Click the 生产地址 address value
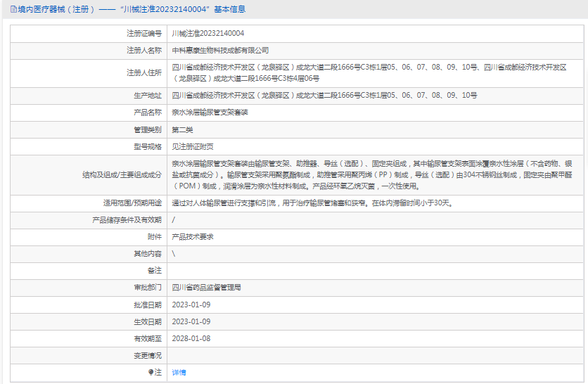The height and width of the screenshot is (384, 588). [324, 96]
